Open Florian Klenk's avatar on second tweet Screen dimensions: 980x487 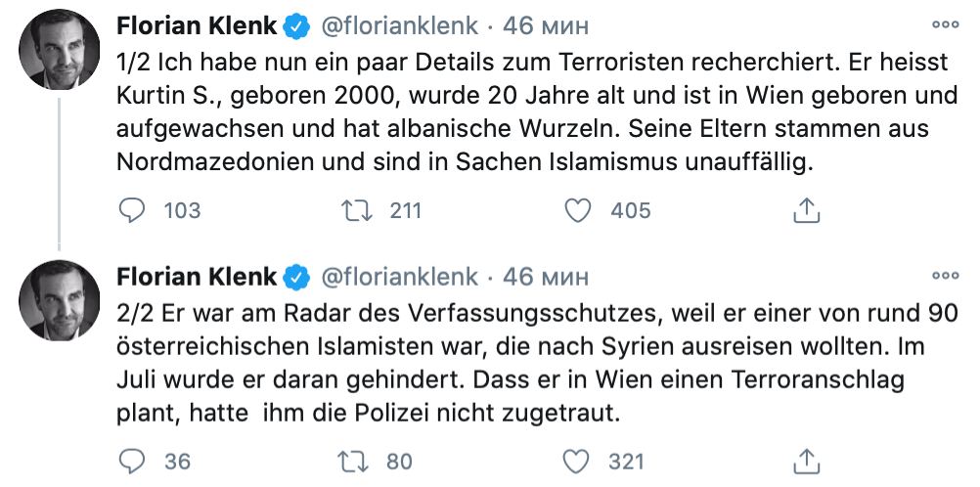60,301
